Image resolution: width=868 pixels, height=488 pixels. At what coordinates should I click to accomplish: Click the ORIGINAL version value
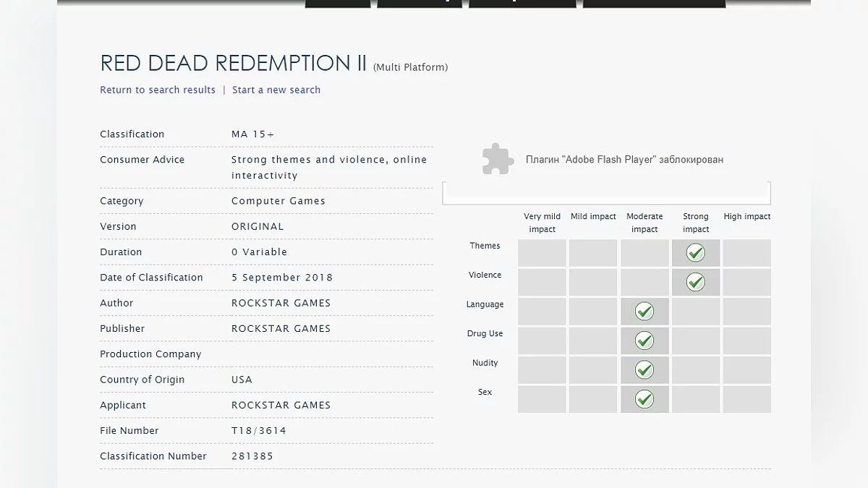(258, 226)
